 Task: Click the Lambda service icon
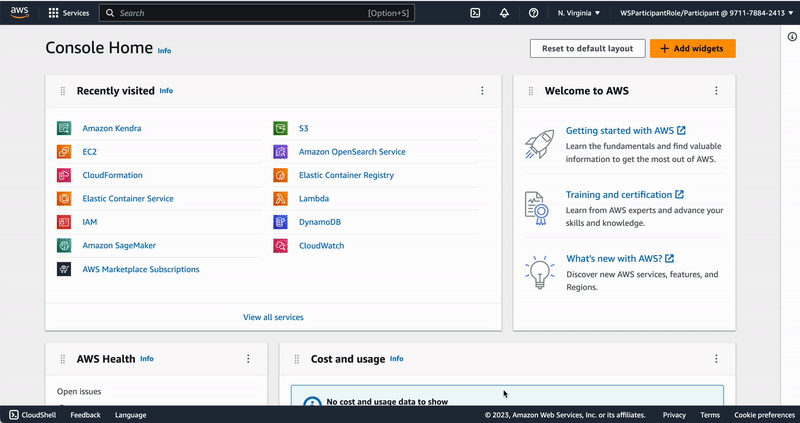click(280, 198)
